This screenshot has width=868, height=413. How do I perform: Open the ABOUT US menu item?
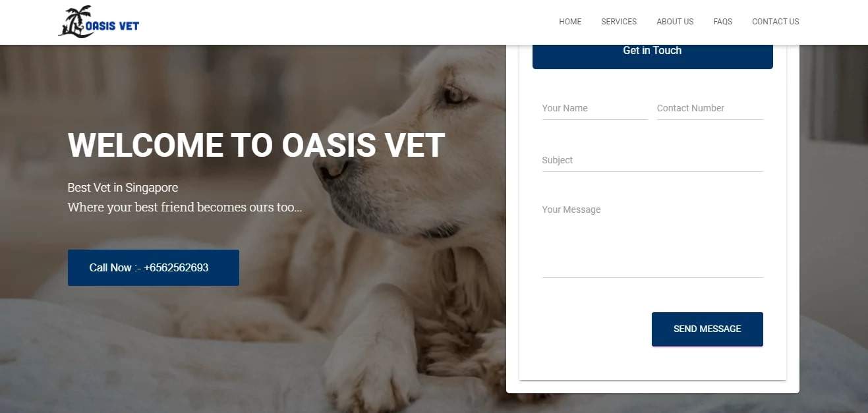[675, 22]
